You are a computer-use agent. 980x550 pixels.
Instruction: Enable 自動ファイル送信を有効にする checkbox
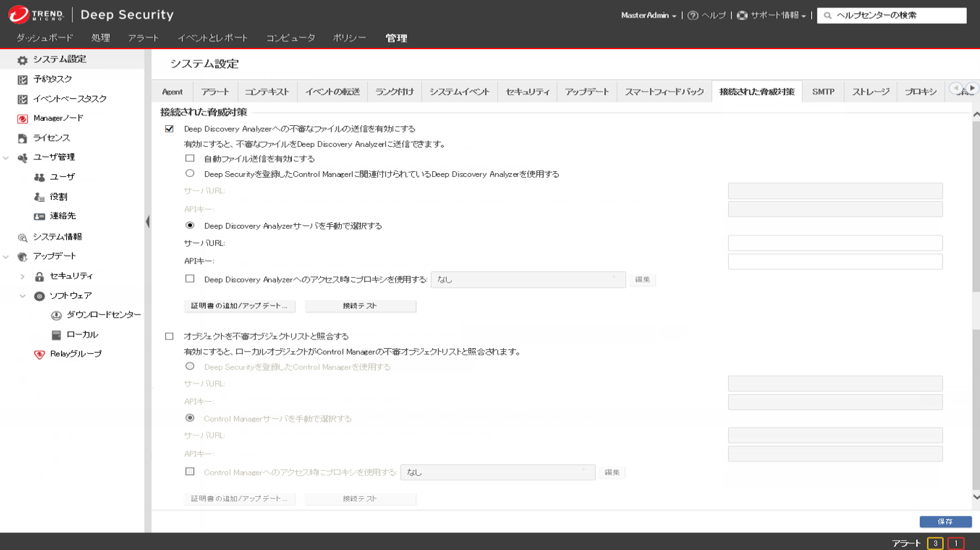[x=190, y=159]
